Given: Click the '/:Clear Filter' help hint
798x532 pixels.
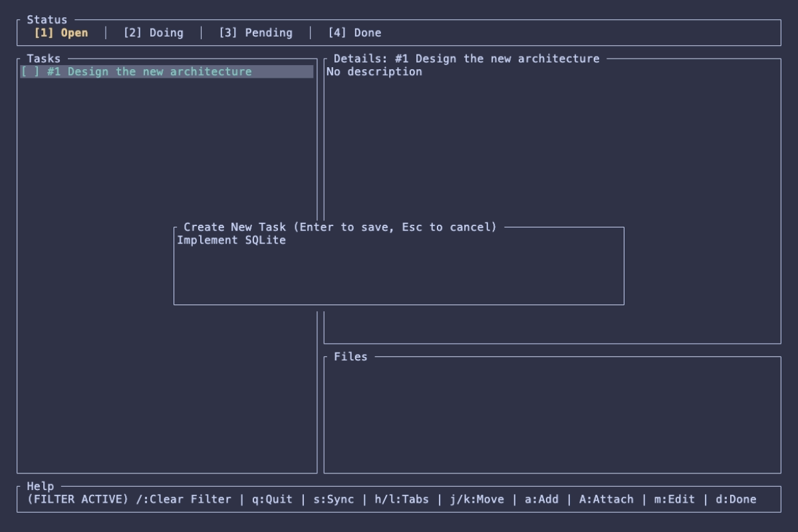Looking at the screenshot, I should (184, 499).
